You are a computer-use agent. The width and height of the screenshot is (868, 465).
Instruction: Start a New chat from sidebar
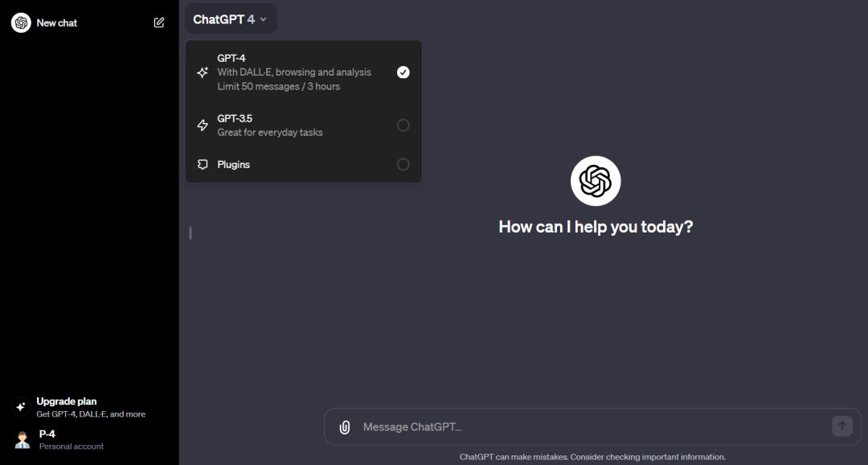(x=88, y=23)
